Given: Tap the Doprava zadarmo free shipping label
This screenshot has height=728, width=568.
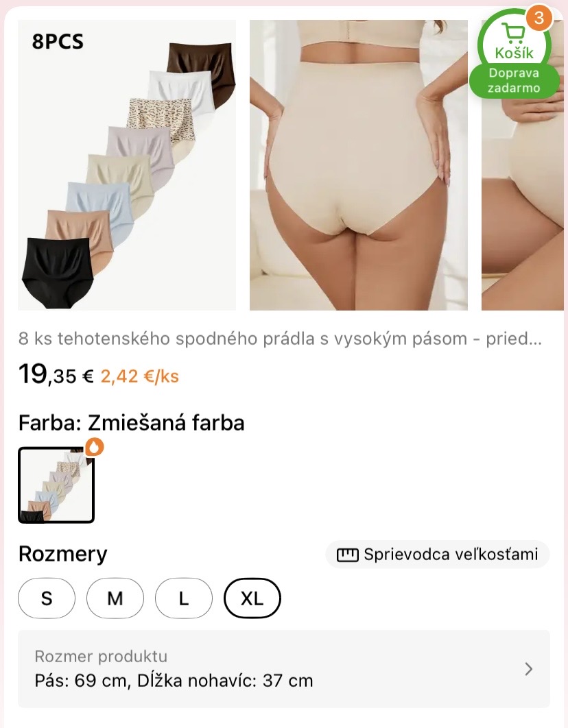Looking at the screenshot, I should tap(514, 81).
